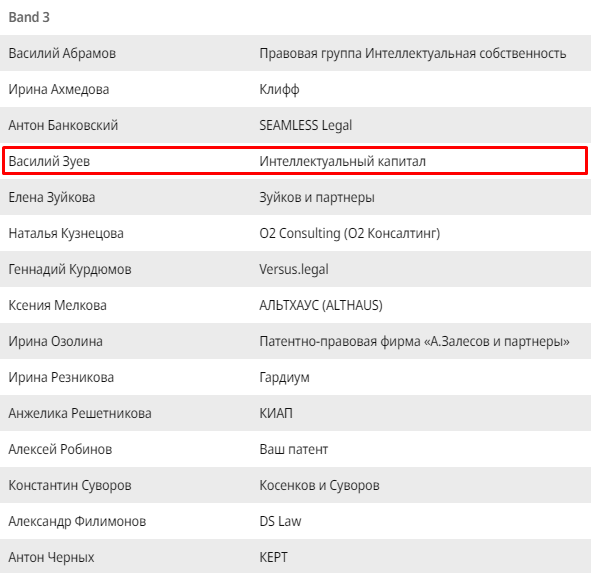Viewport: 591px width, 573px height.
Task: Click АЛЬТХАУС (ALTHAUS) firm name
Action: pos(321,305)
